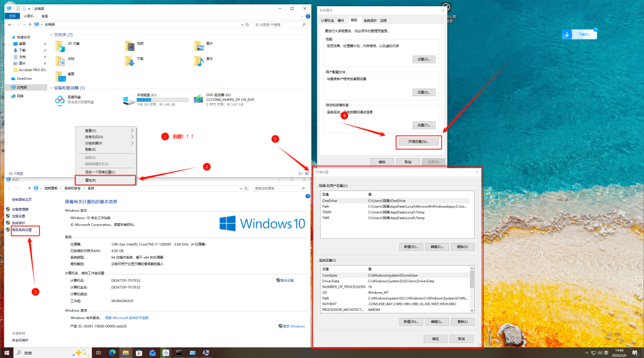
Task: Select the 百度网盘 device icon
Action: click(60, 100)
